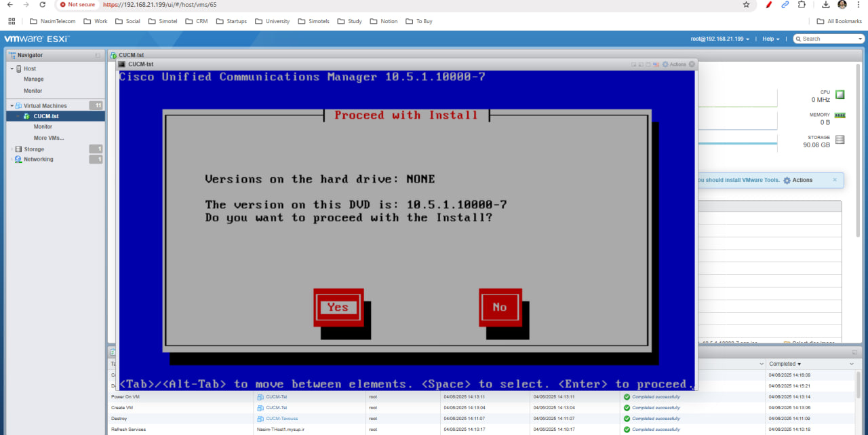
Task: Open the Chrome apps grid icon
Action: pyautogui.click(x=12, y=21)
